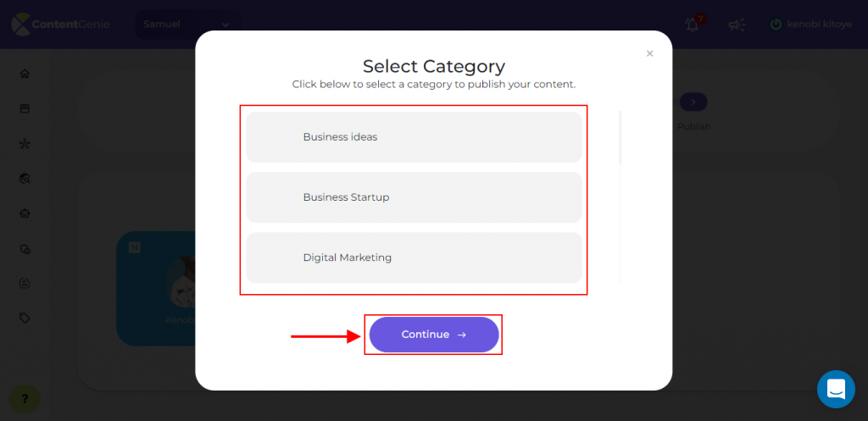Open the network nodes sidebar icon
The height and width of the screenshot is (421, 868).
(25, 144)
